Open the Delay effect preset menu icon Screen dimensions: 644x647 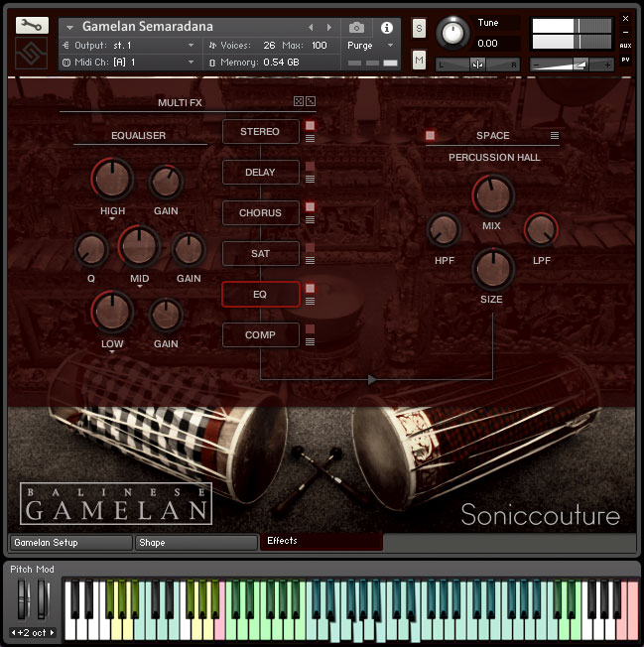pos(310,179)
